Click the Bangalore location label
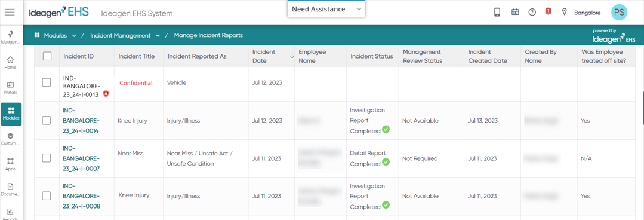Image resolution: width=644 pixels, height=220 pixels. point(587,13)
